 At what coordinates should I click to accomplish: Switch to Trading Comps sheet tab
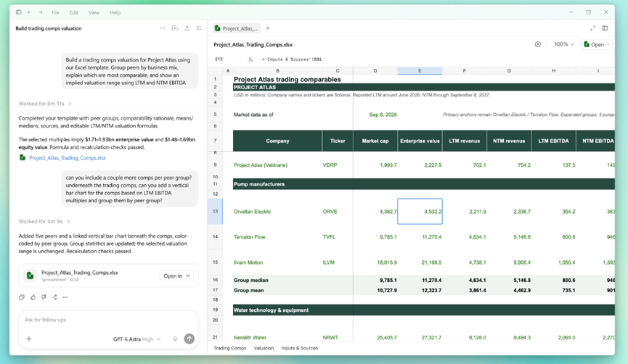click(x=230, y=348)
